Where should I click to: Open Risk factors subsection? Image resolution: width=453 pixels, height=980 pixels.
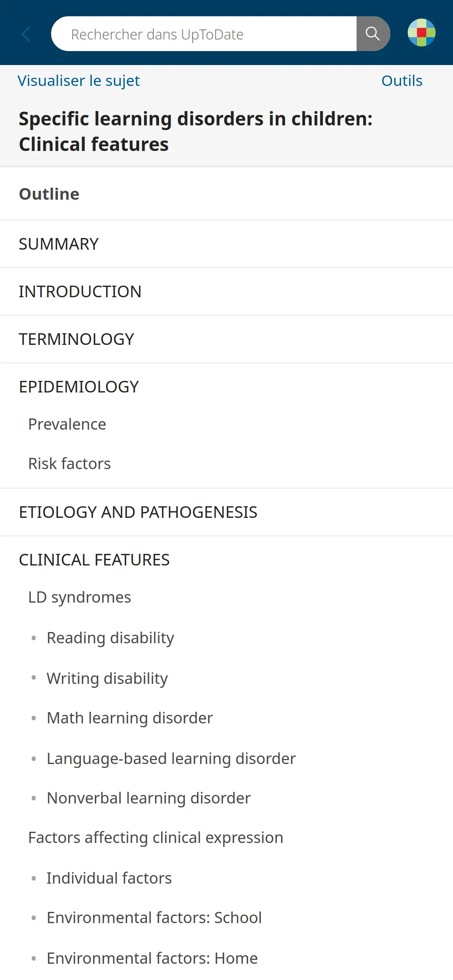[70, 464]
